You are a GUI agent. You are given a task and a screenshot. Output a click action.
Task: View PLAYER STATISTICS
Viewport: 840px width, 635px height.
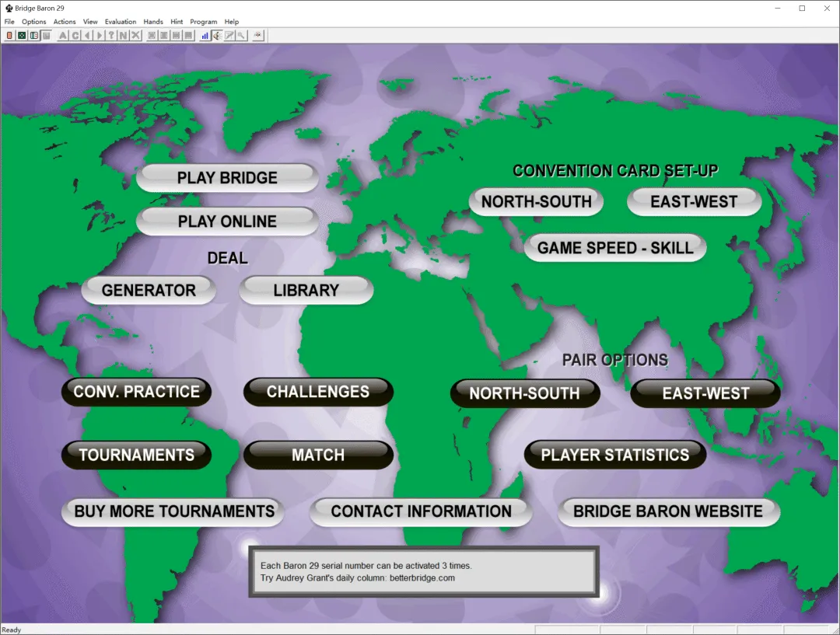click(x=615, y=455)
